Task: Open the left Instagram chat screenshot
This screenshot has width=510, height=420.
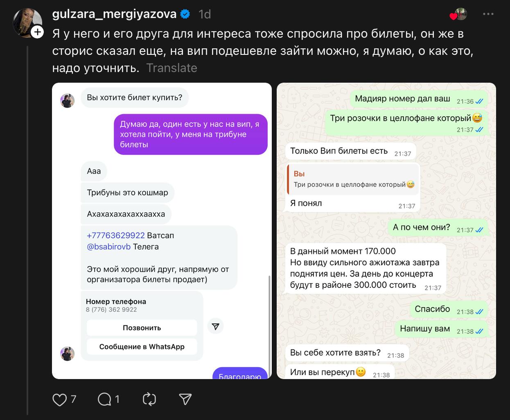Action: 162,231
